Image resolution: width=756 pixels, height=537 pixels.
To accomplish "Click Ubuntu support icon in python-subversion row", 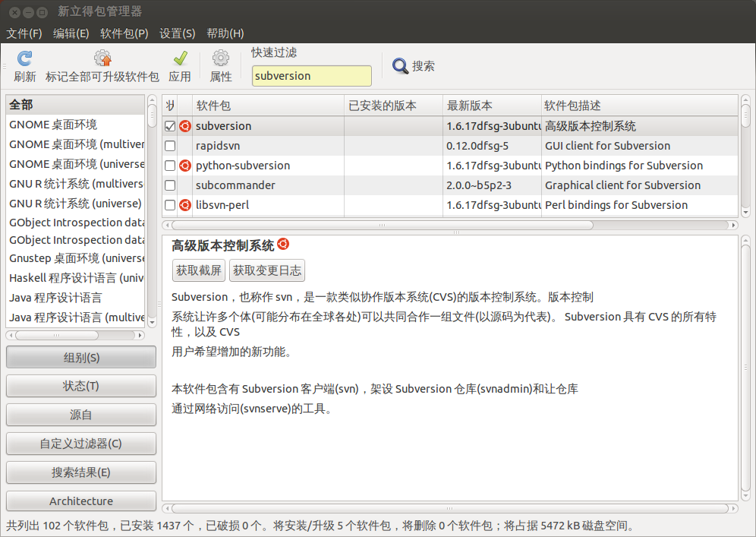I will [185, 166].
